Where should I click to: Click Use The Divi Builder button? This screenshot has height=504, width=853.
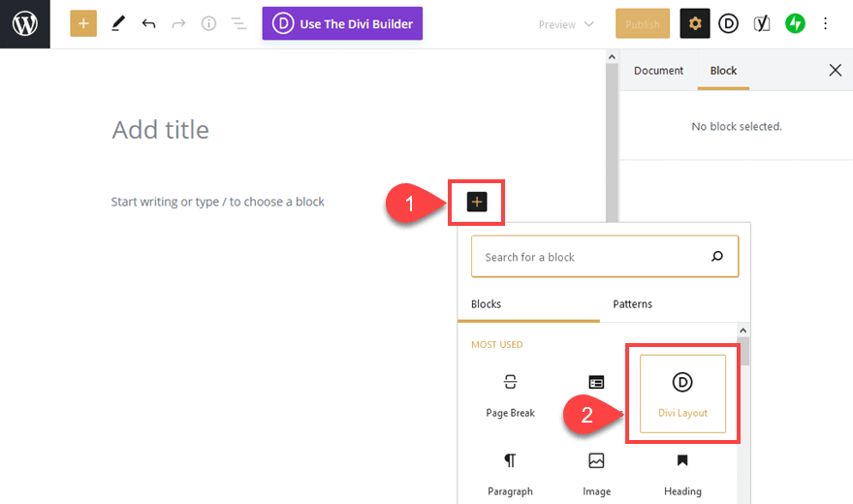(x=342, y=24)
